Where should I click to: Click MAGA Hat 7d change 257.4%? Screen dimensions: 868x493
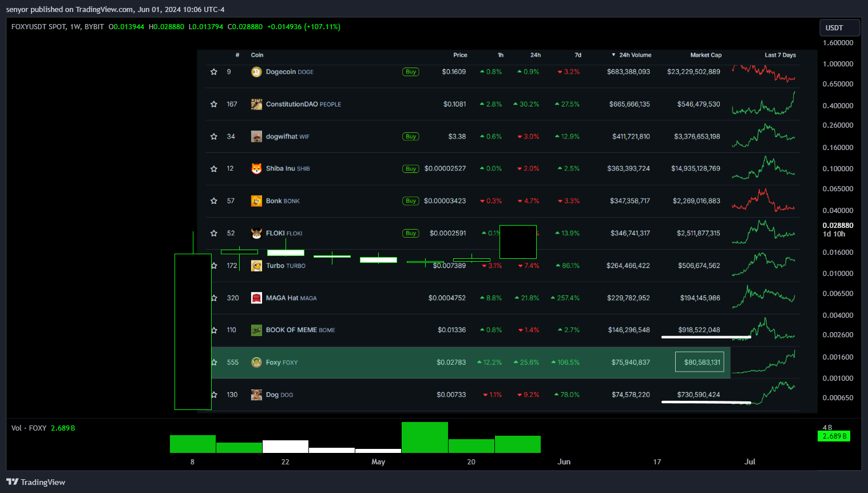click(565, 298)
